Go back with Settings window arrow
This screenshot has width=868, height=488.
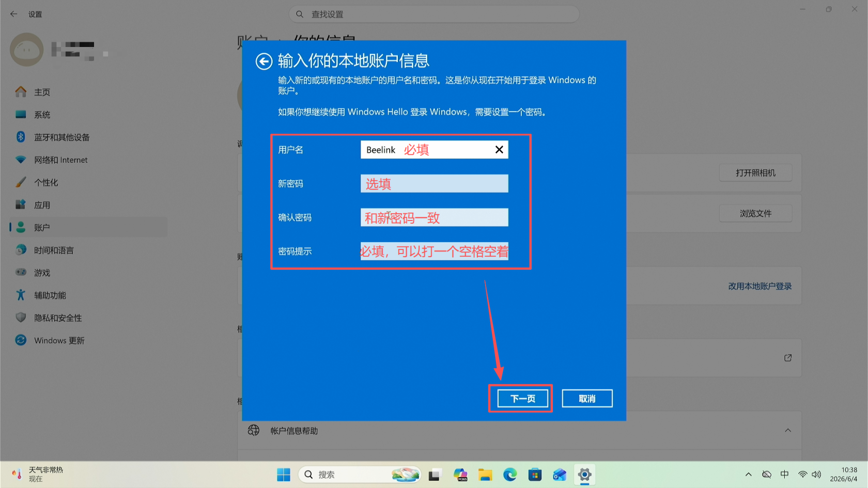tap(14, 14)
